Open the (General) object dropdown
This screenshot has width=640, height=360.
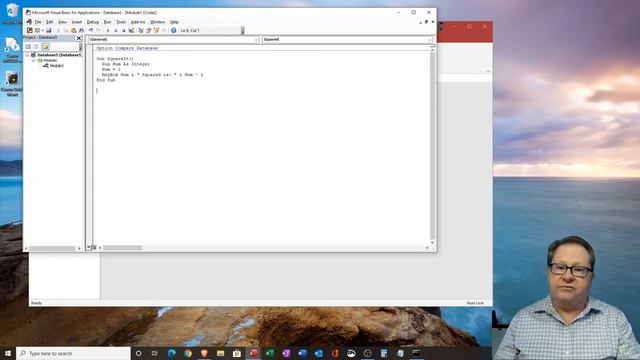pyautogui.click(x=256, y=40)
